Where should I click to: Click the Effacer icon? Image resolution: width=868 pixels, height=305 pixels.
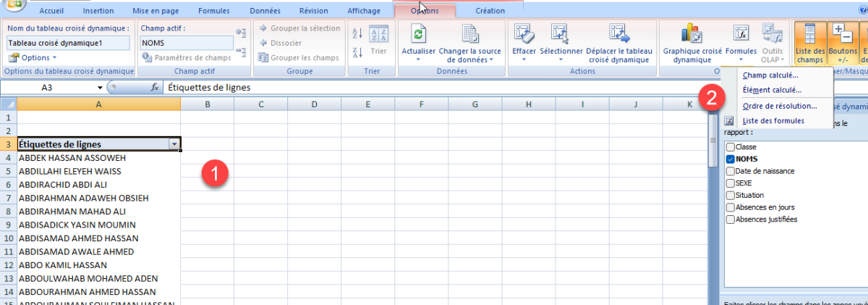pos(524,34)
